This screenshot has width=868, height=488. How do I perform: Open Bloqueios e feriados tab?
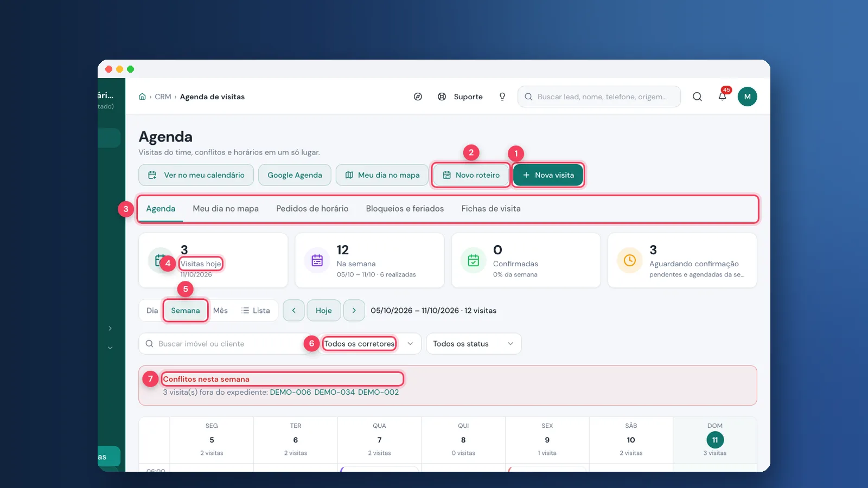pos(405,209)
